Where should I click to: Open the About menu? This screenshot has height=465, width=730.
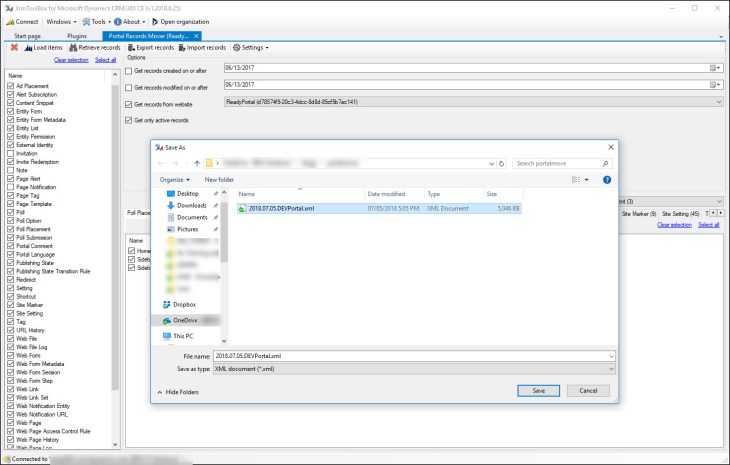(x=129, y=22)
